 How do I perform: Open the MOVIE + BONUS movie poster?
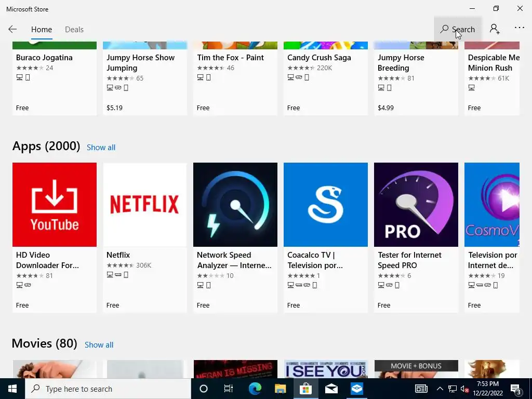(416, 369)
